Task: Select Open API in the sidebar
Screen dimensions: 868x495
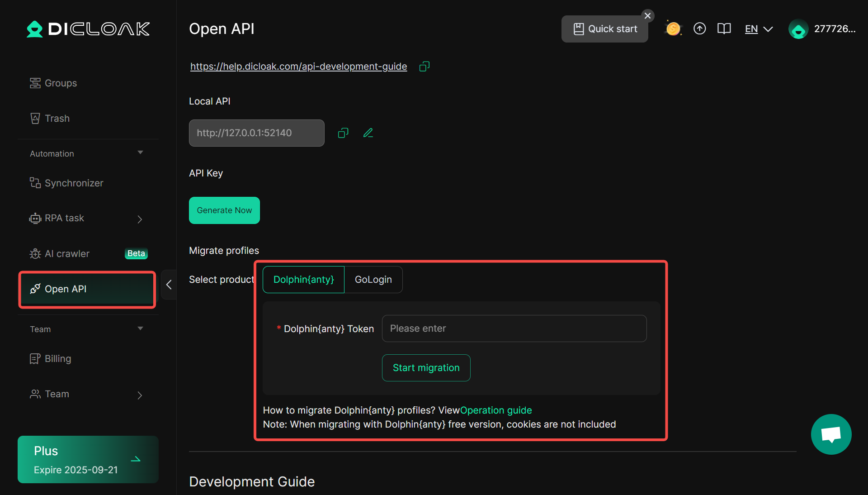Action: [x=87, y=289]
